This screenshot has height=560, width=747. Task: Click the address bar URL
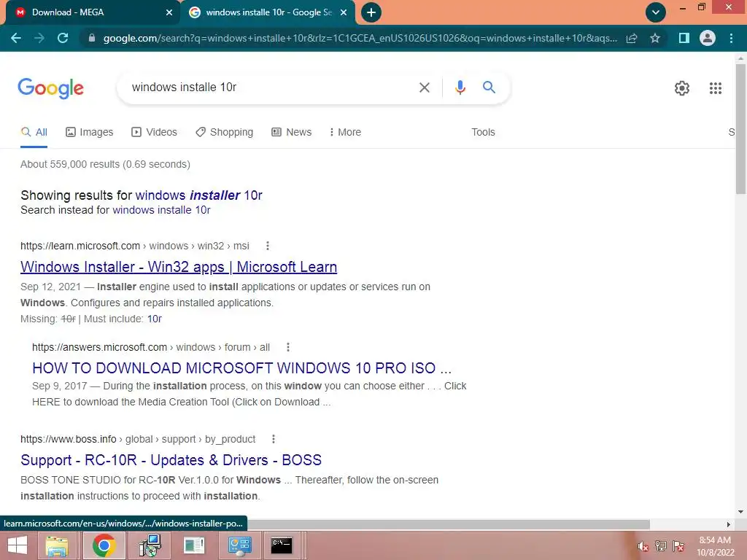(360, 38)
